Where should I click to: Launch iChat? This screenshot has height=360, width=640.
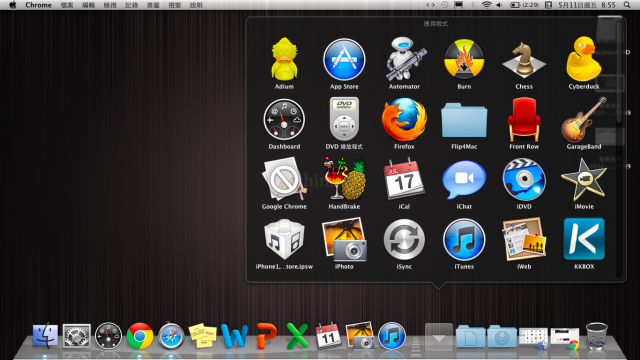464,180
